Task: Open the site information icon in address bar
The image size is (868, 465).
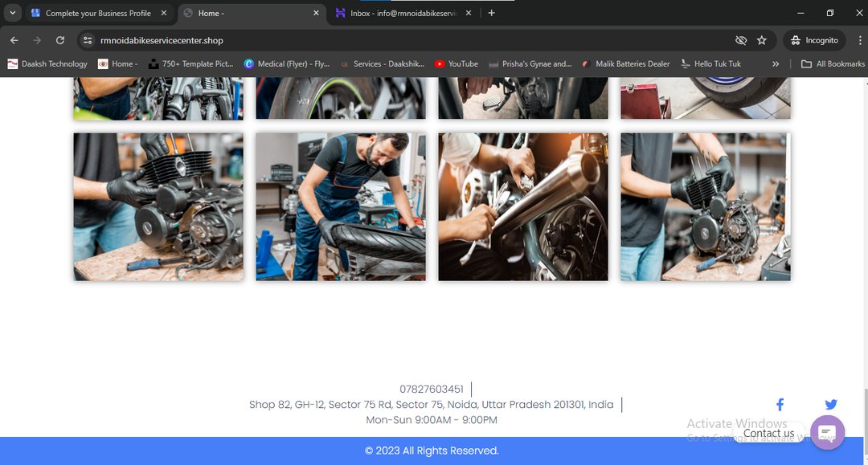Action: 88,40
